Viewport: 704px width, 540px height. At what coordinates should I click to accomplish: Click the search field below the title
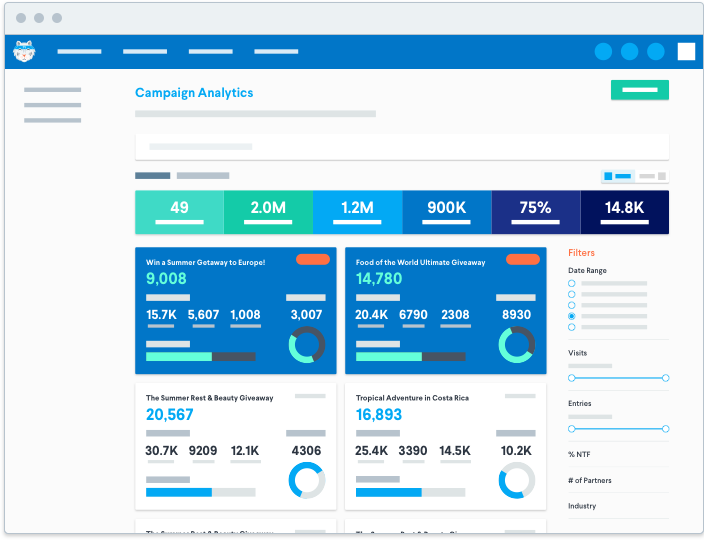tap(401, 147)
